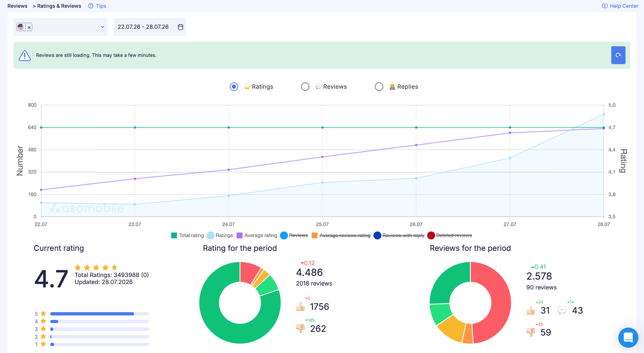Click the speech bubble icon beside 43
644x353 pixels.
click(x=562, y=310)
